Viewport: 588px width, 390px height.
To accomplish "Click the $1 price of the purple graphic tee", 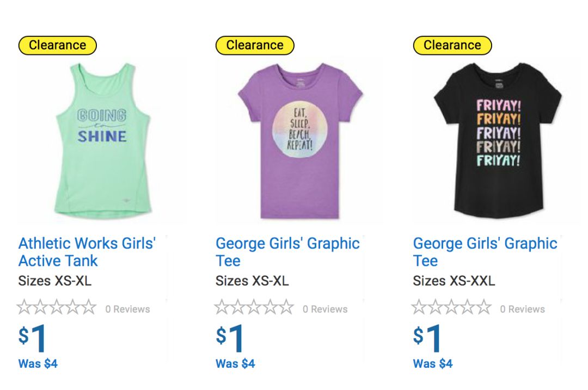I will point(231,338).
